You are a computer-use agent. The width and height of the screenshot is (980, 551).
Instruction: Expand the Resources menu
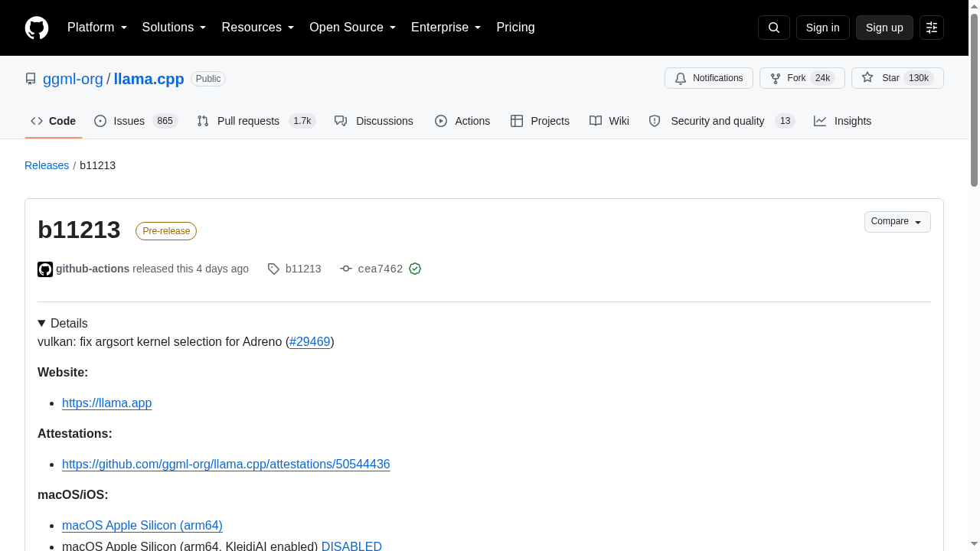258,28
